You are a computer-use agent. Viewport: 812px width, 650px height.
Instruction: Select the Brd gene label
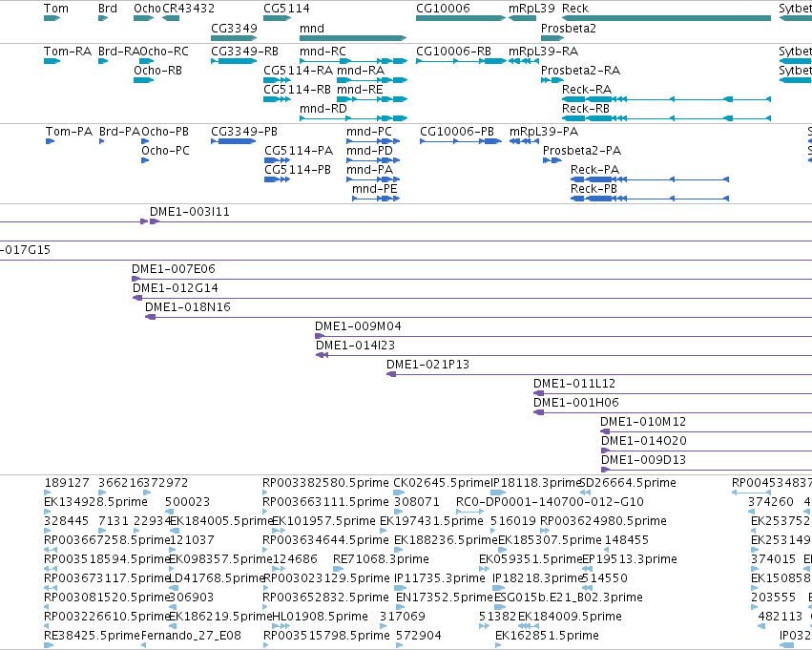tap(108, 9)
